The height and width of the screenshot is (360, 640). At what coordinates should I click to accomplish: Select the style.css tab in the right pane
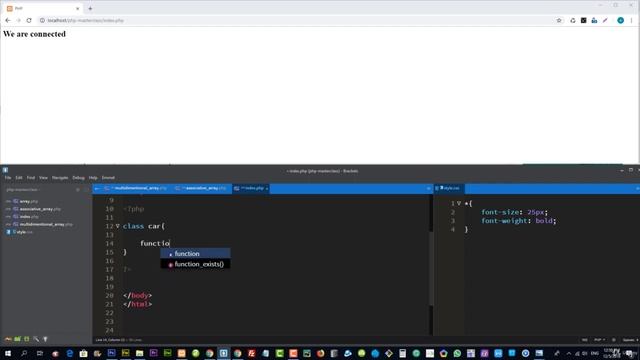449,188
